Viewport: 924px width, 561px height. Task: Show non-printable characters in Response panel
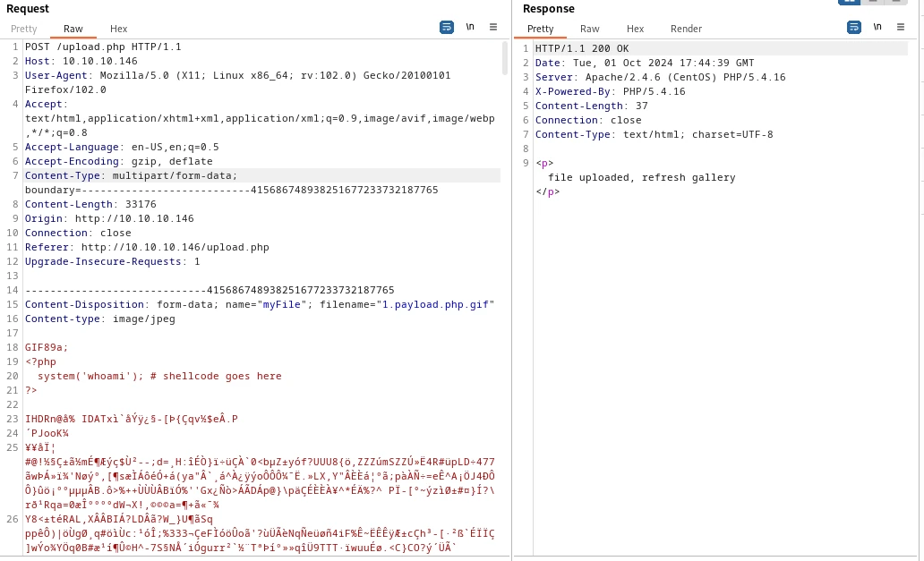click(x=877, y=27)
